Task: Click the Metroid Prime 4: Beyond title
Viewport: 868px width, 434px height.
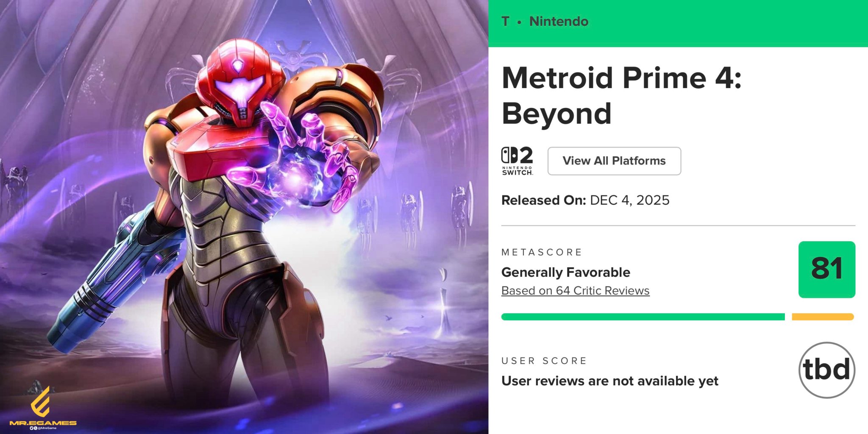Action: click(x=621, y=96)
